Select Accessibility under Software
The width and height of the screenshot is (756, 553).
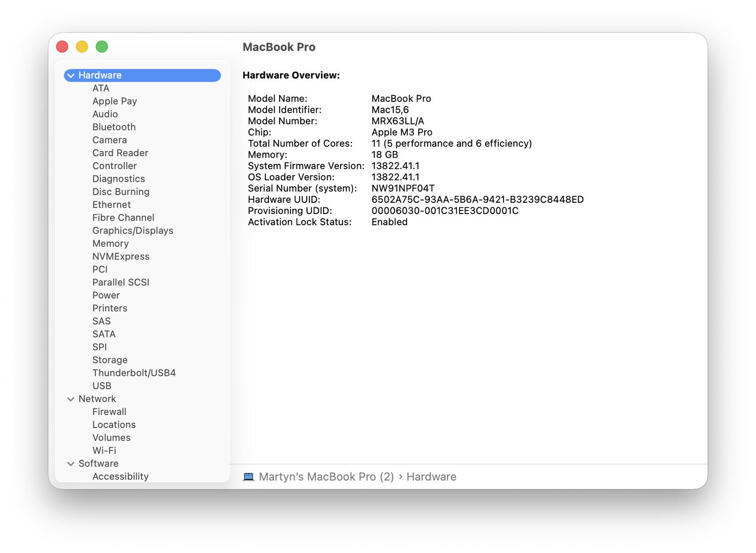point(120,476)
